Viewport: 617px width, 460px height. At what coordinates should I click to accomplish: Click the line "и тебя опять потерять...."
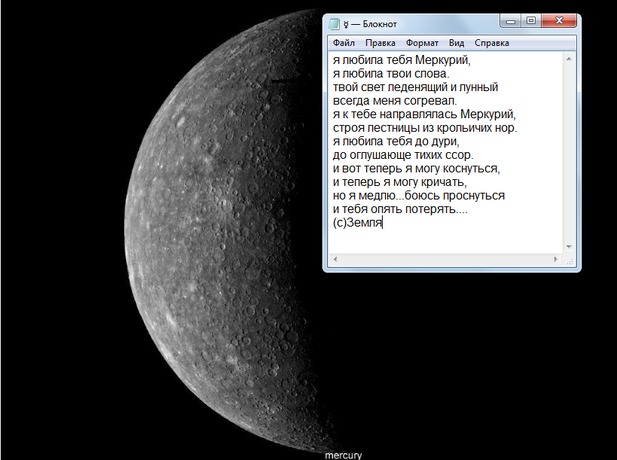(x=400, y=209)
